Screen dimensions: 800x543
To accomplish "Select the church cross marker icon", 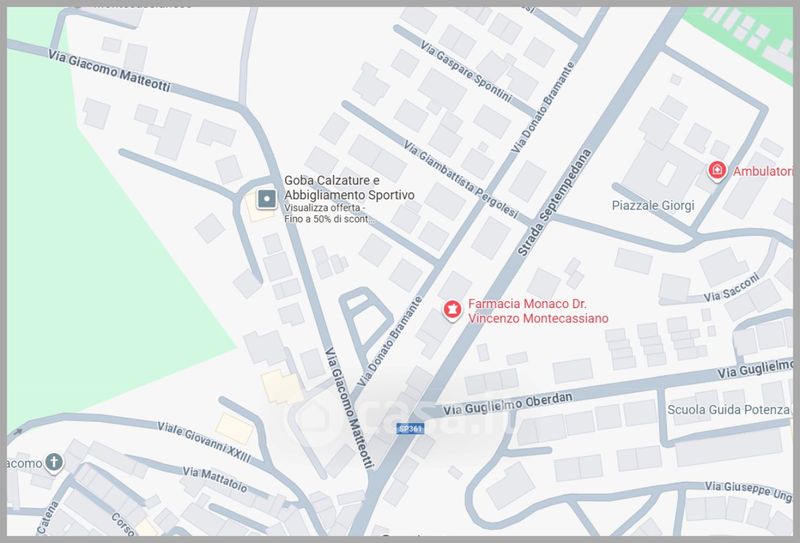I will [53, 463].
